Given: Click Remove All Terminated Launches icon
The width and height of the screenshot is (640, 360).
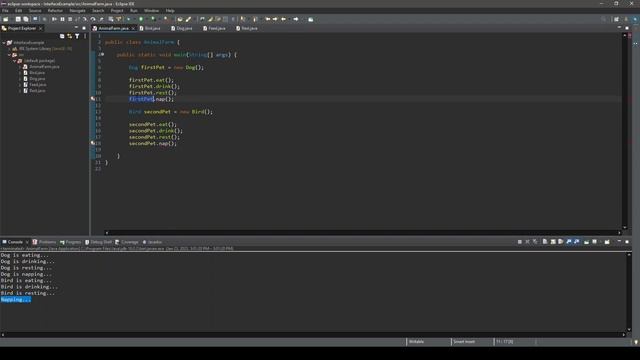Looking at the screenshot, I should point(535,242).
